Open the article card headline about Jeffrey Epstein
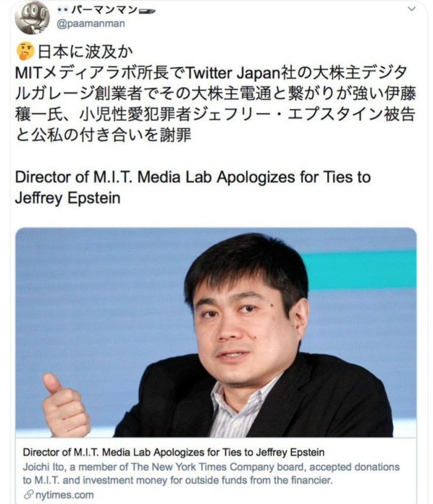The width and height of the screenshot is (433, 504). click(174, 452)
